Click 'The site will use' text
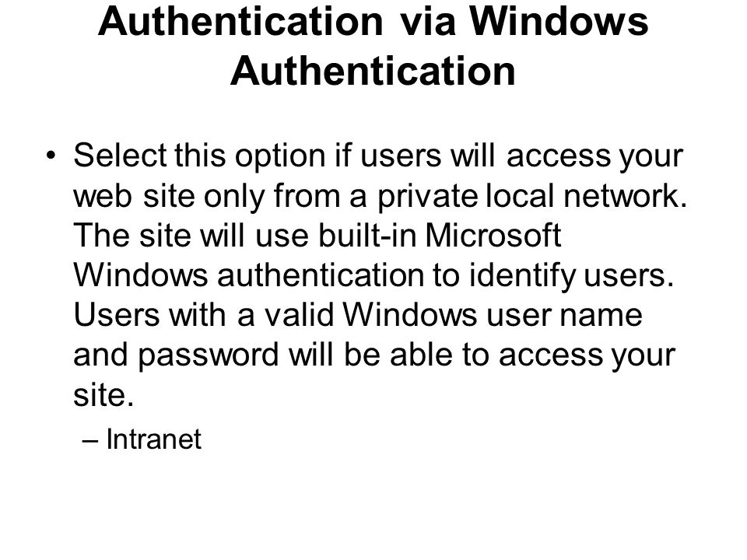The width and height of the screenshot is (747, 560). pos(191,235)
